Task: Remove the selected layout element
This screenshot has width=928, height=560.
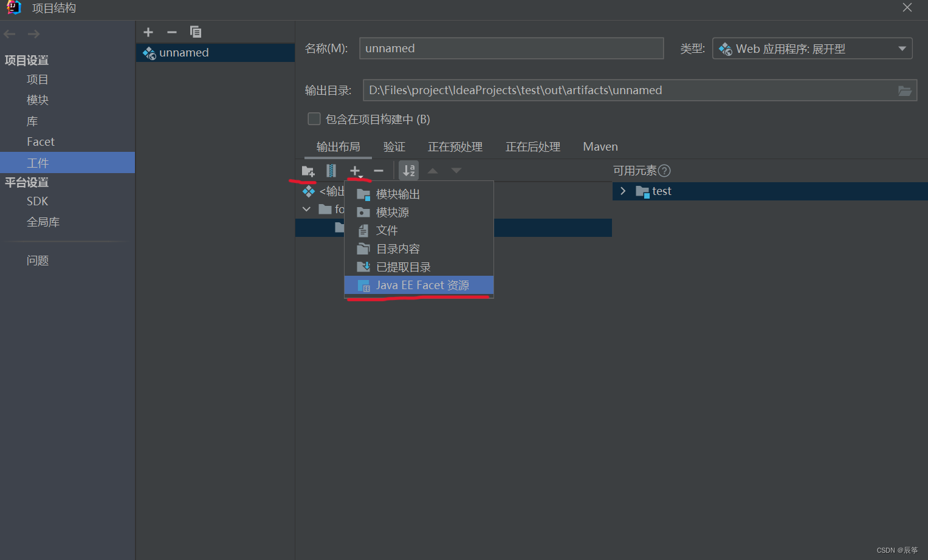Action: pos(379,171)
